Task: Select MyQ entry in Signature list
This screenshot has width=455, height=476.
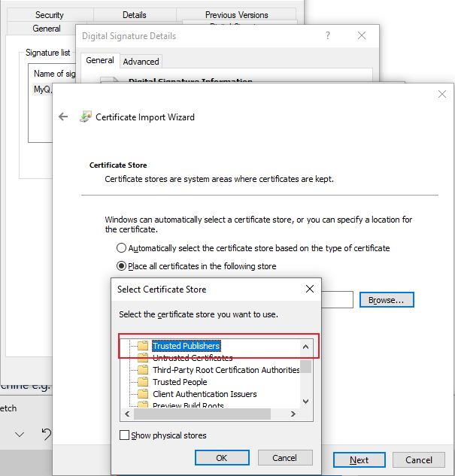Action: click(43, 89)
